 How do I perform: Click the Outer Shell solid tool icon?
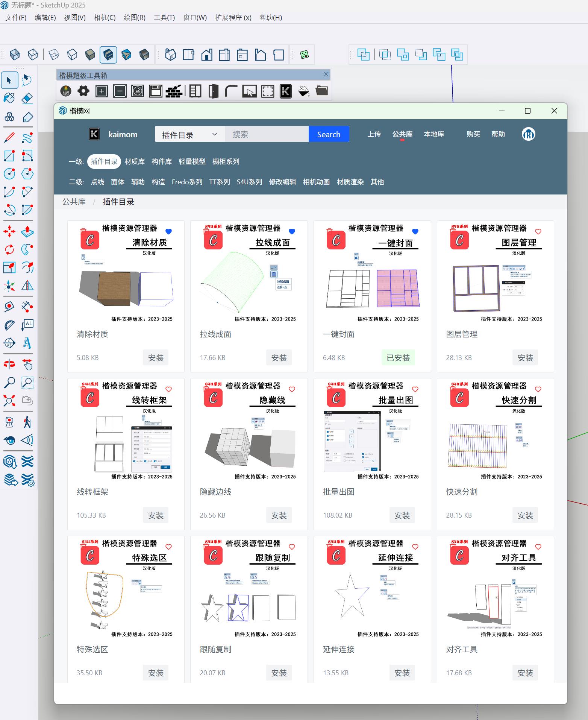tap(364, 55)
